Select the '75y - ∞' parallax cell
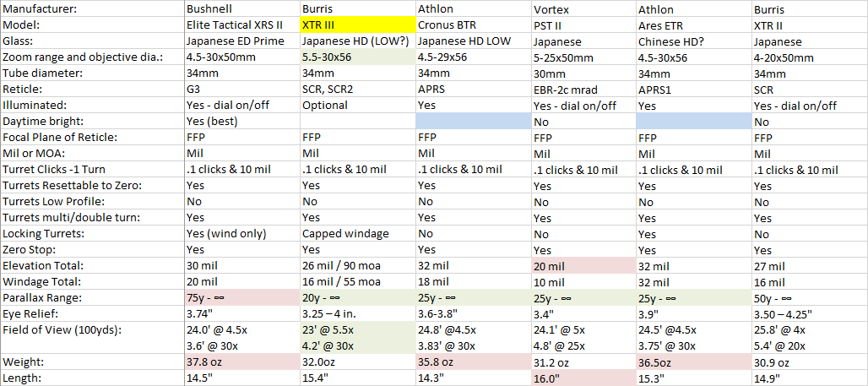Image resolution: width=868 pixels, height=386 pixels. (x=242, y=298)
